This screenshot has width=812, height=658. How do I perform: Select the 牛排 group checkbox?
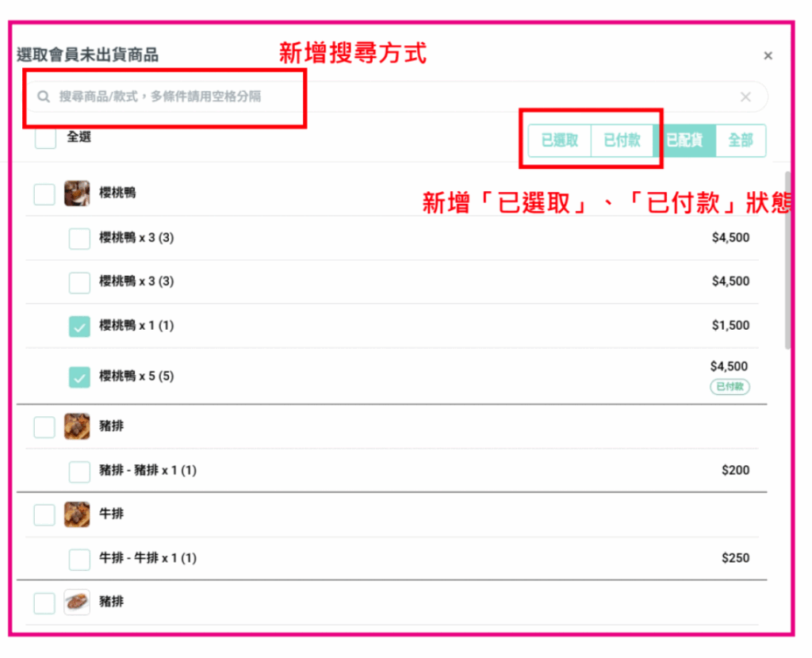click(44, 515)
